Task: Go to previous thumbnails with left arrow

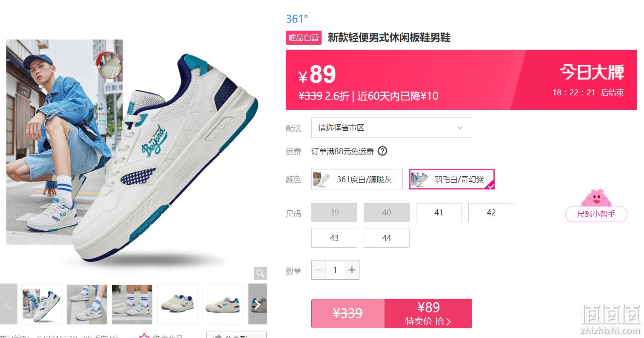Action: point(9,304)
